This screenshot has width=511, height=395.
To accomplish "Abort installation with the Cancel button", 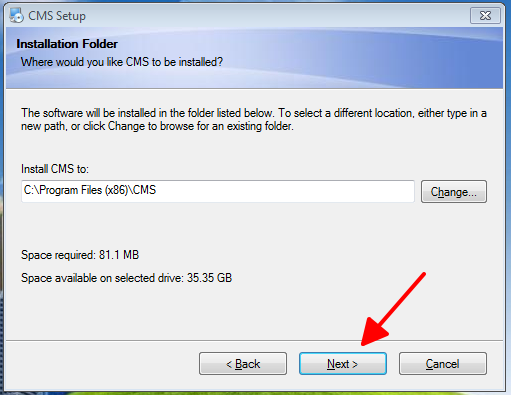I will pos(443,364).
